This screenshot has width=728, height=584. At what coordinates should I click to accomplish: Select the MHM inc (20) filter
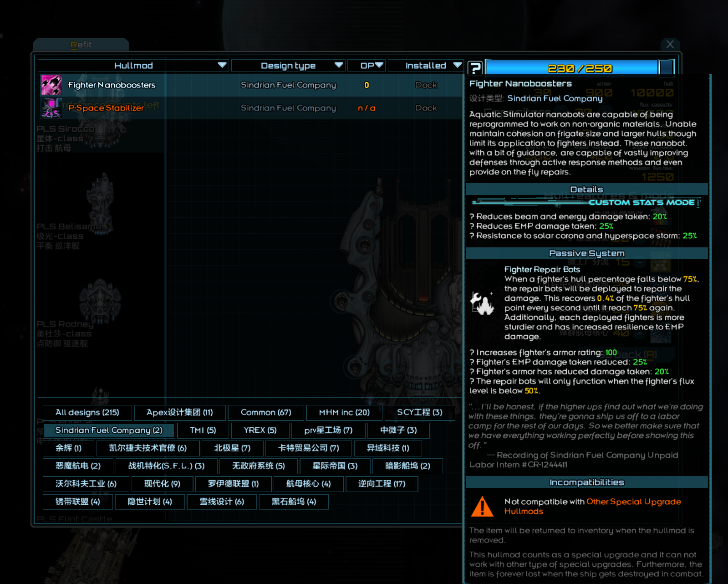tap(344, 412)
